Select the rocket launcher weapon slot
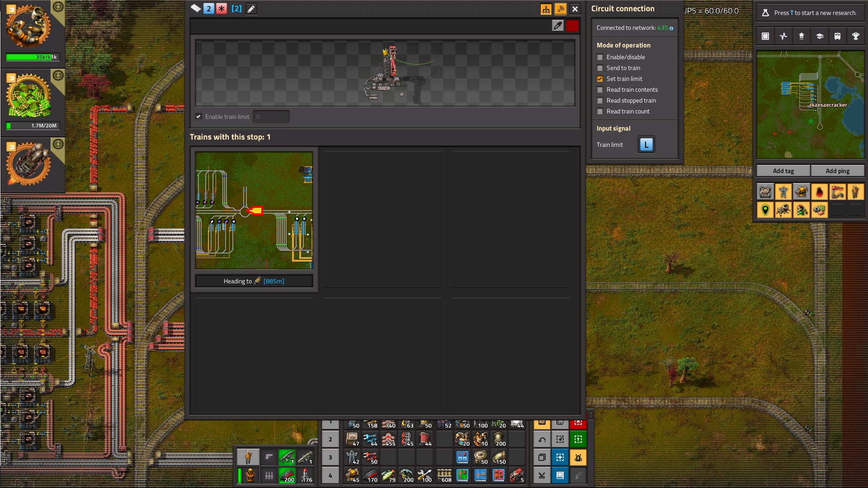This screenshot has height=488, width=868. (305, 457)
